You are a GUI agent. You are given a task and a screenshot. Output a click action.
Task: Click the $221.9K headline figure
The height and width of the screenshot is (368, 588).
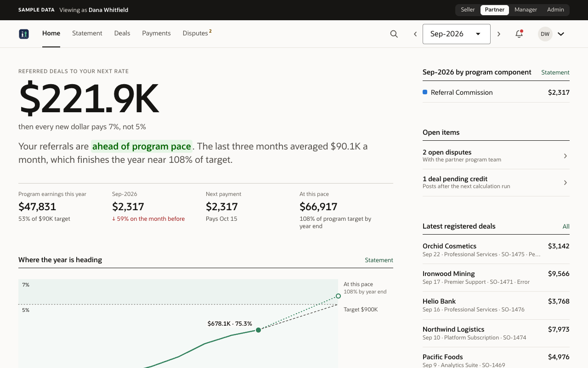(x=89, y=99)
